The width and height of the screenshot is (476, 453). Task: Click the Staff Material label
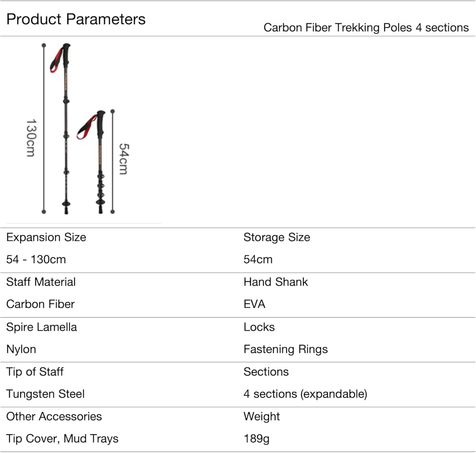(x=41, y=282)
